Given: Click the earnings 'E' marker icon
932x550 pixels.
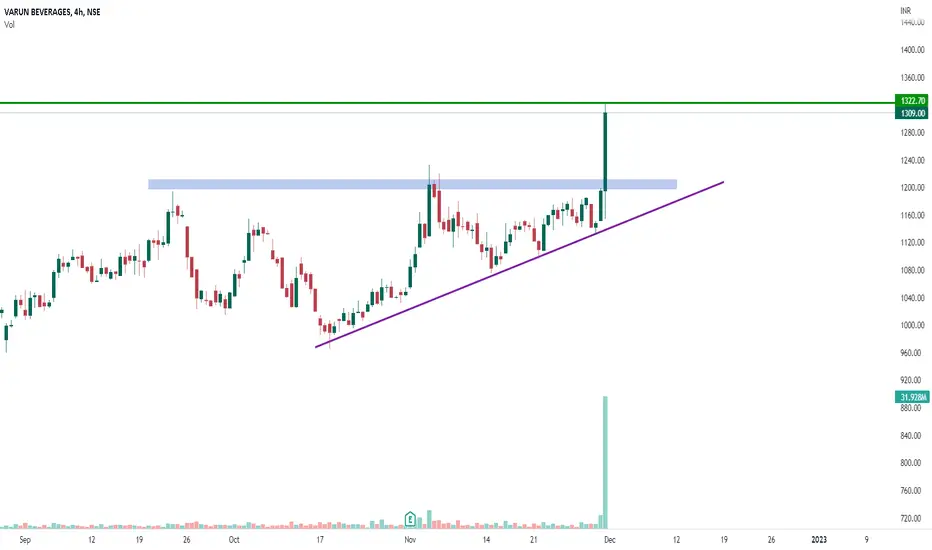Looking at the screenshot, I should [x=410, y=519].
